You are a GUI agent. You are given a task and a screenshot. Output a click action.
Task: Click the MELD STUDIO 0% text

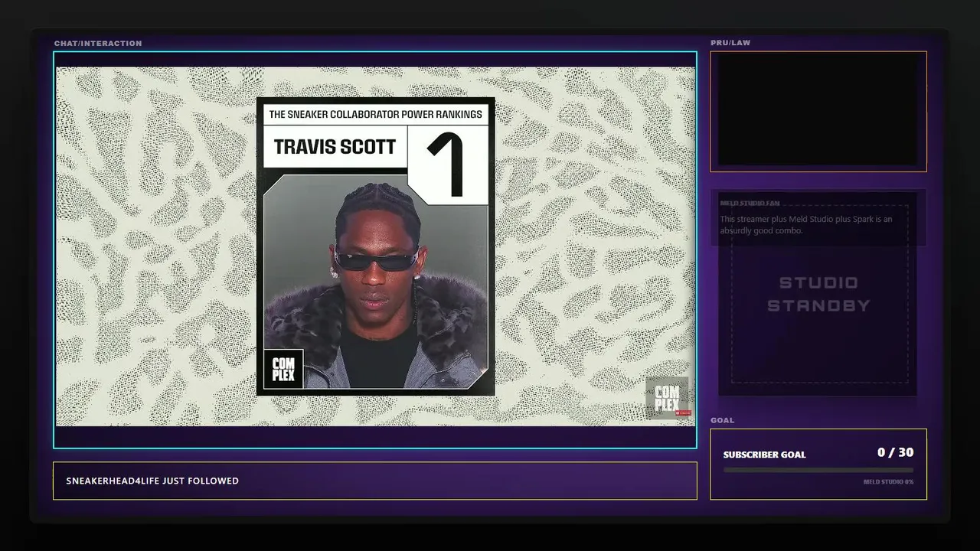[x=888, y=482]
